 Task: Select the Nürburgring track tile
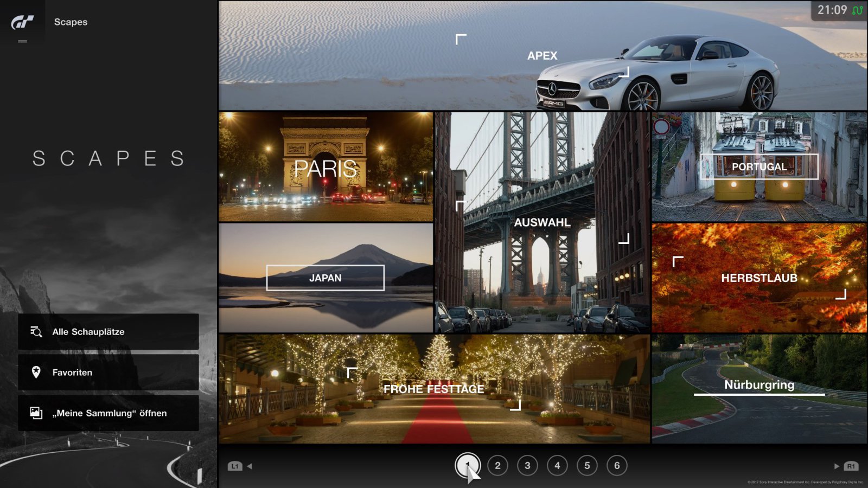pyautogui.click(x=759, y=389)
